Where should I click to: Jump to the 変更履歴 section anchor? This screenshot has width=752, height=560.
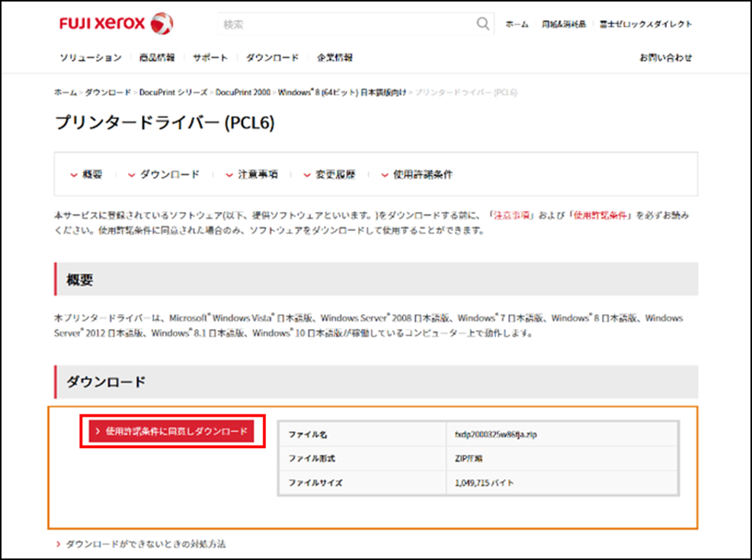point(329,174)
